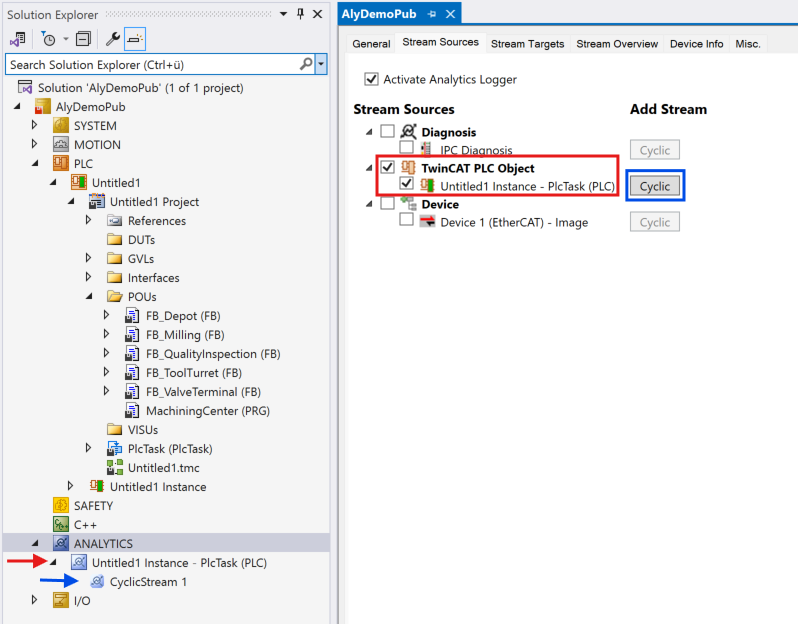Click the Collapse All toolbar icon
Viewport: 798px width, 624px height.
(83, 39)
